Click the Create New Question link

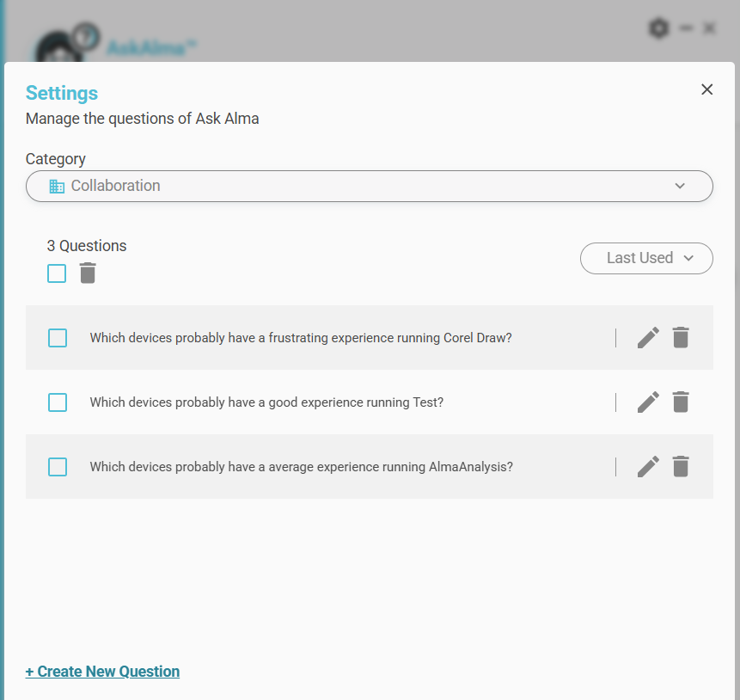103,672
